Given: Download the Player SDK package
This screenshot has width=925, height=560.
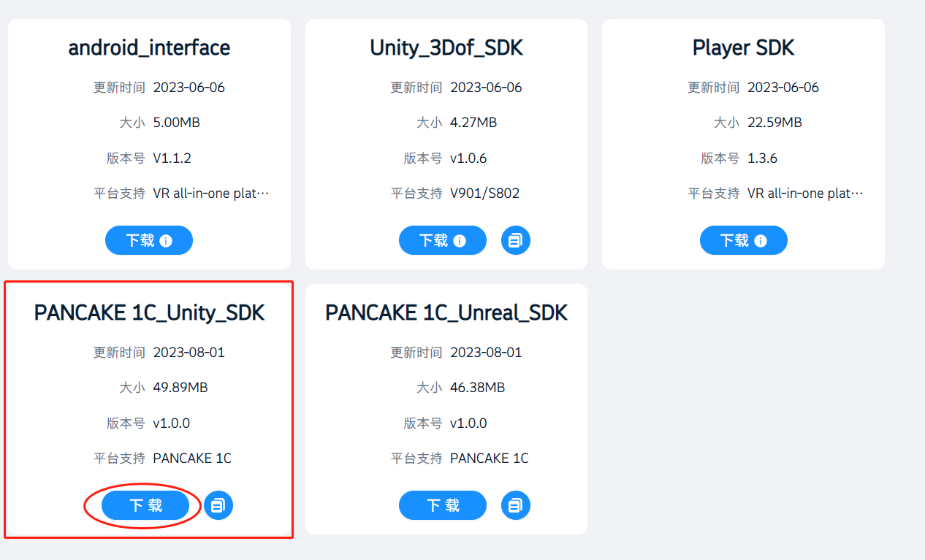Looking at the screenshot, I should [x=735, y=240].
